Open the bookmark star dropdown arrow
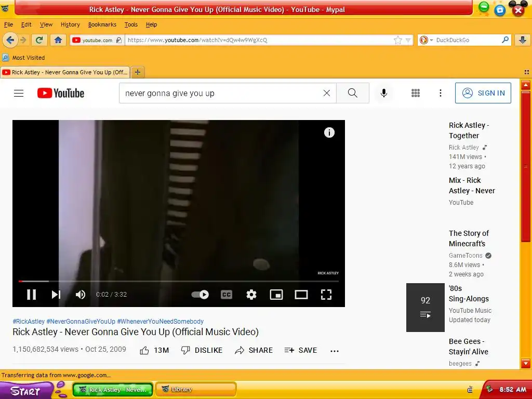Image resolution: width=532 pixels, height=399 pixels. click(x=408, y=41)
